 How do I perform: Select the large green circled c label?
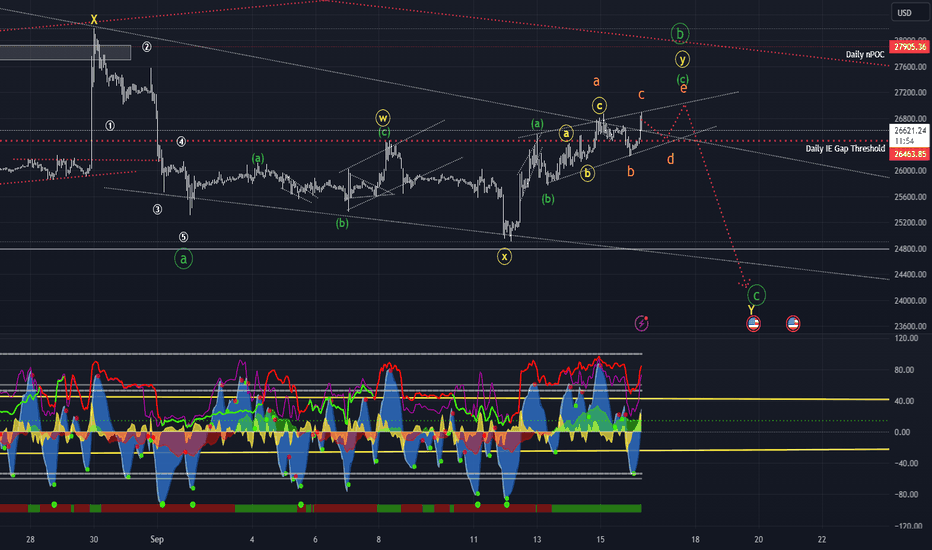tap(756, 295)
